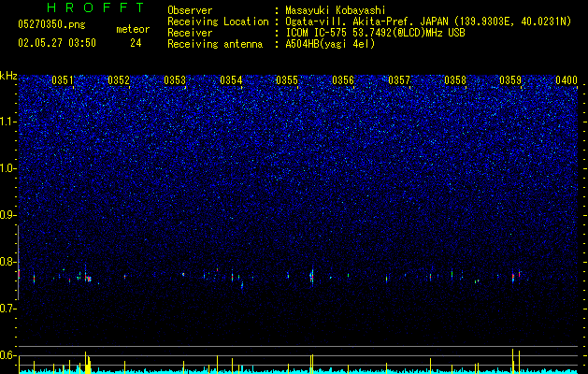
Task: Click the 0355 time marker
Action: coord(287,80)
